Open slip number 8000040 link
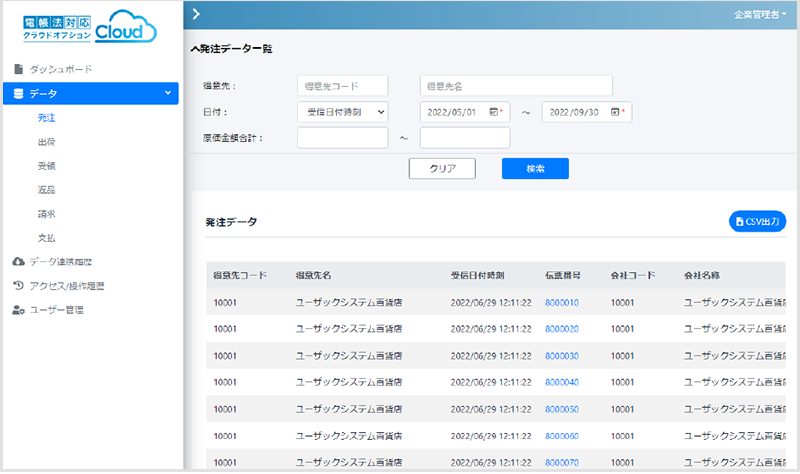Viewport: 800px width, 474px height. coord(562,382)
